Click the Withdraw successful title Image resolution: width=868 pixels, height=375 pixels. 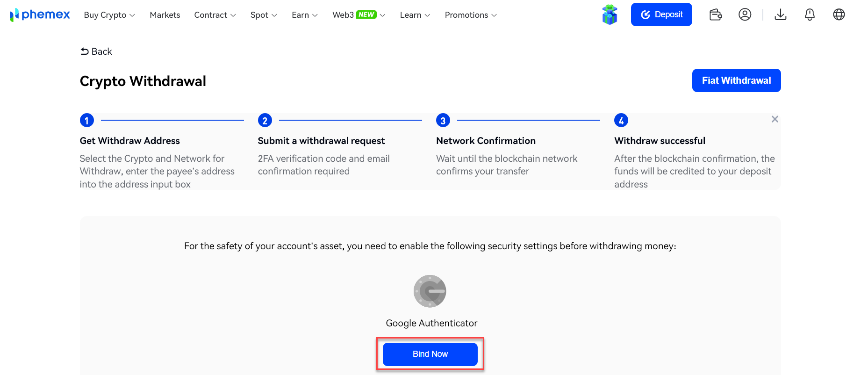point(660,141)
